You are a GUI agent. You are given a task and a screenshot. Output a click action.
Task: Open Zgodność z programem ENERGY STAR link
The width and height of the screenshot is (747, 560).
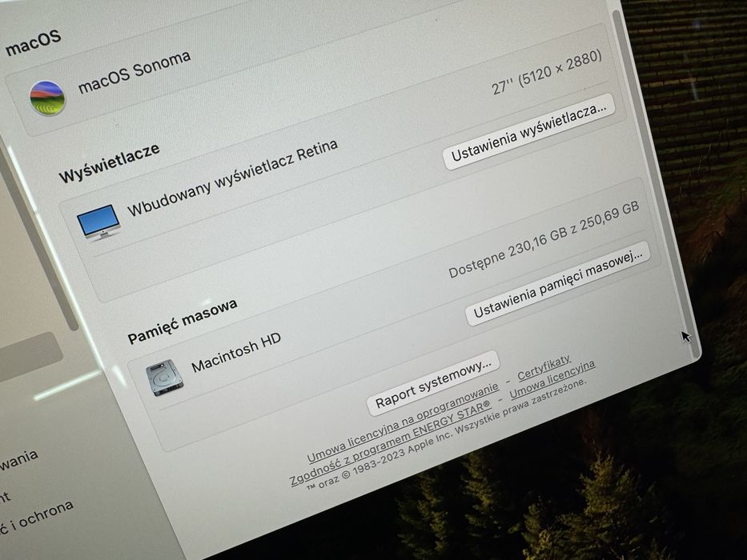pyautogui.click(x=390, y=443)
